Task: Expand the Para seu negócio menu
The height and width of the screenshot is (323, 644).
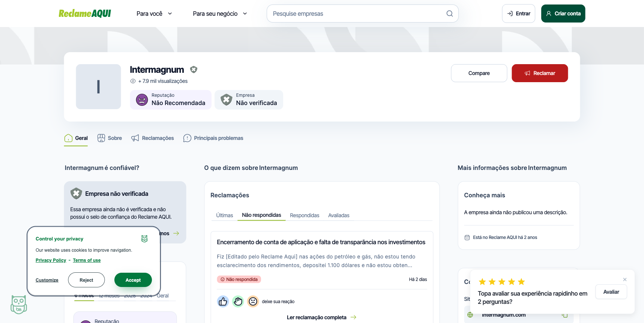Action: tap(220, 14)
